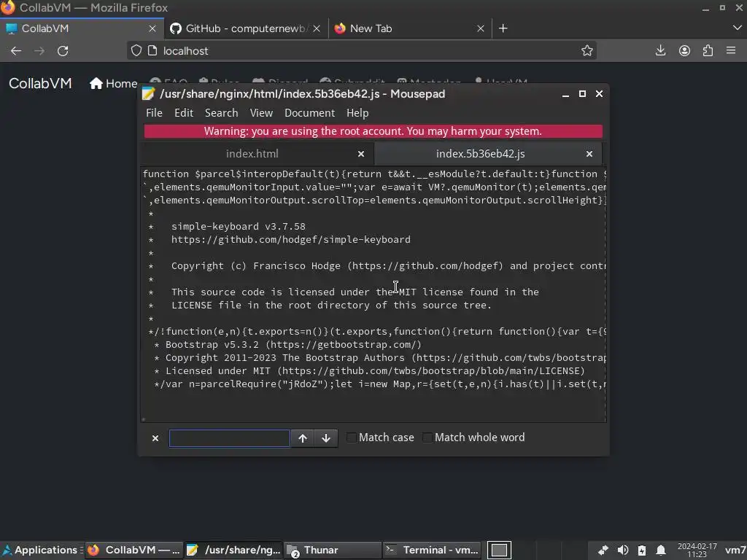Viewport: 747px width, 560px height.
Task: Open Firefox downloads panel
Action: click(660, 50)
